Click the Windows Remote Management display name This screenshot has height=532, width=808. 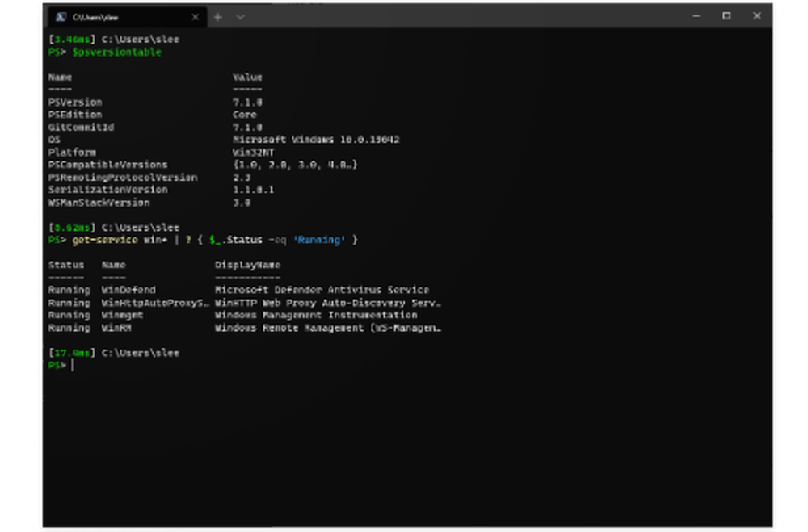[328, 328]
